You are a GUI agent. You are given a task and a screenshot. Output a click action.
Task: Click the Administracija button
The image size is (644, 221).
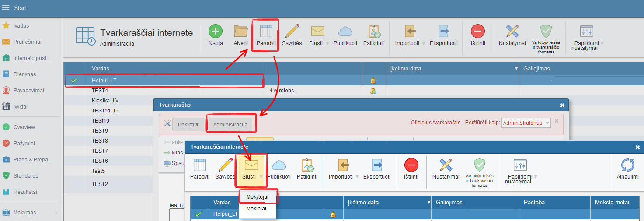tap(230, 125)
